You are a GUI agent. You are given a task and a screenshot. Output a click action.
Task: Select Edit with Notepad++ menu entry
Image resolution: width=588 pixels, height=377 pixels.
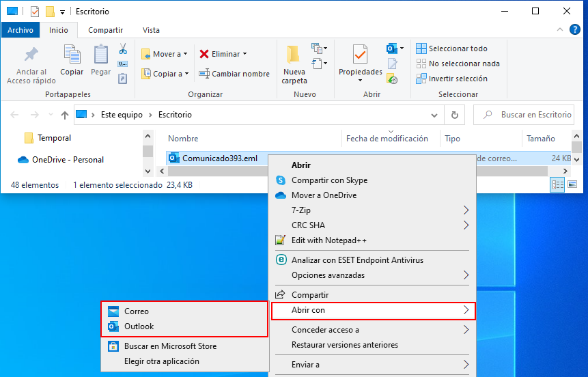point(328,240)
